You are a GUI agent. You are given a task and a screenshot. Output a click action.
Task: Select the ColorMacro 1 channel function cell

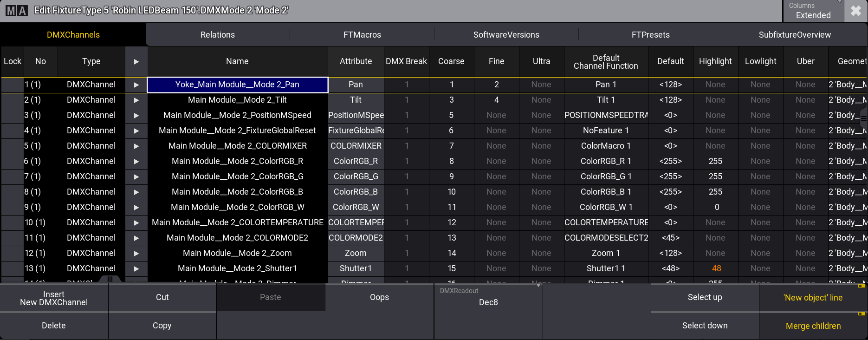click(606, 146)
